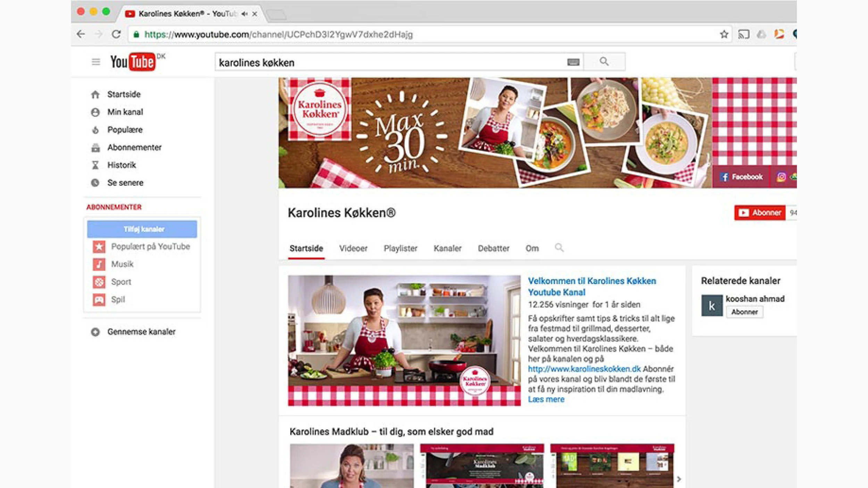The image size is (868, 488).
Task: Click the Spil gaming icon
Action: (x=99, y=300)
